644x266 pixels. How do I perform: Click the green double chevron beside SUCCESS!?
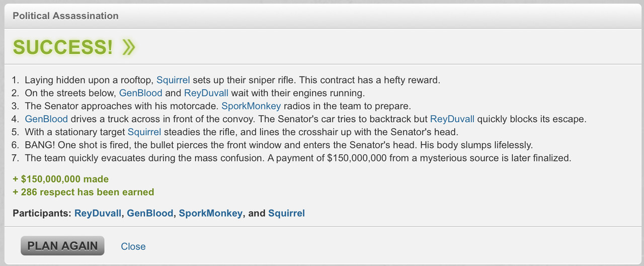pos(128,47)
